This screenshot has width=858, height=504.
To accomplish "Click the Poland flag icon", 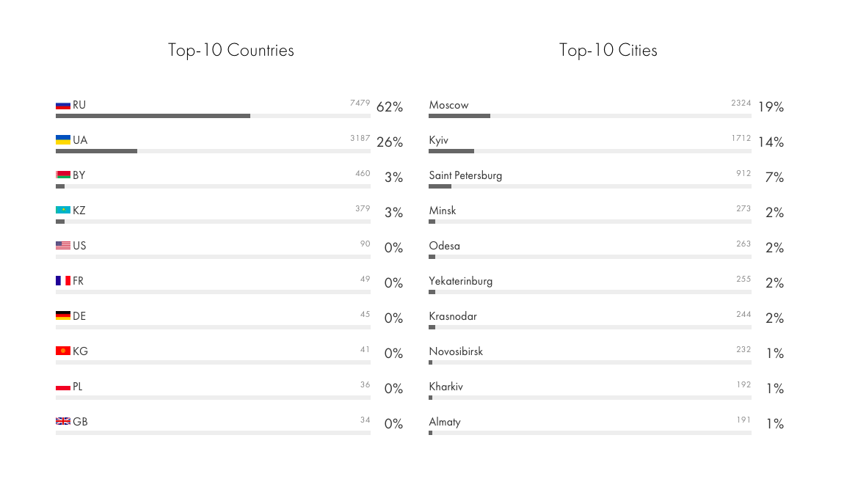I will (63, 387).
